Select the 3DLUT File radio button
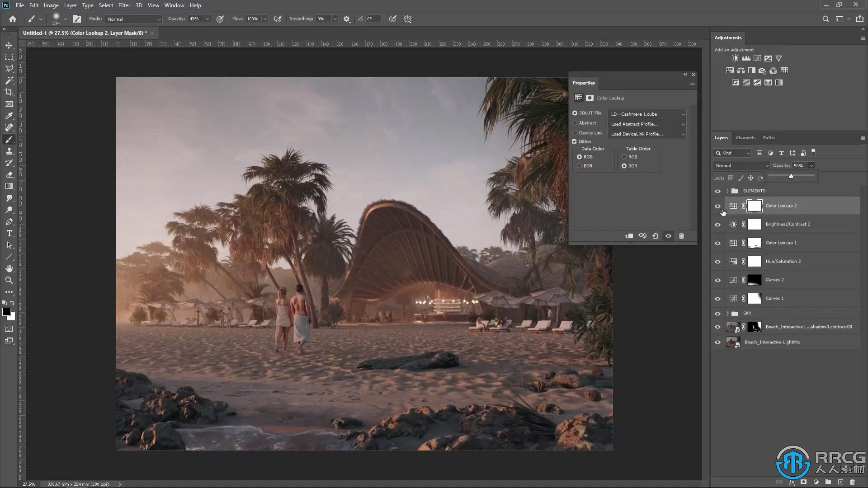 click(x=575, y=114)
